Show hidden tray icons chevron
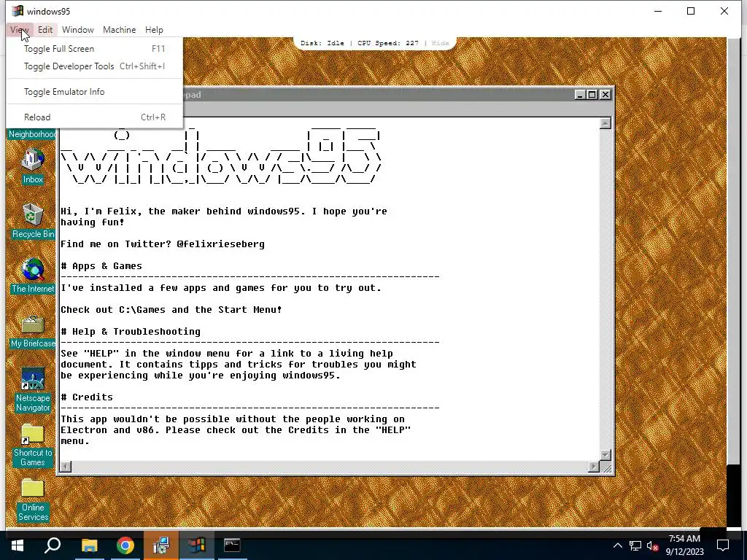 pyautogui.click(x=617, y=545)
